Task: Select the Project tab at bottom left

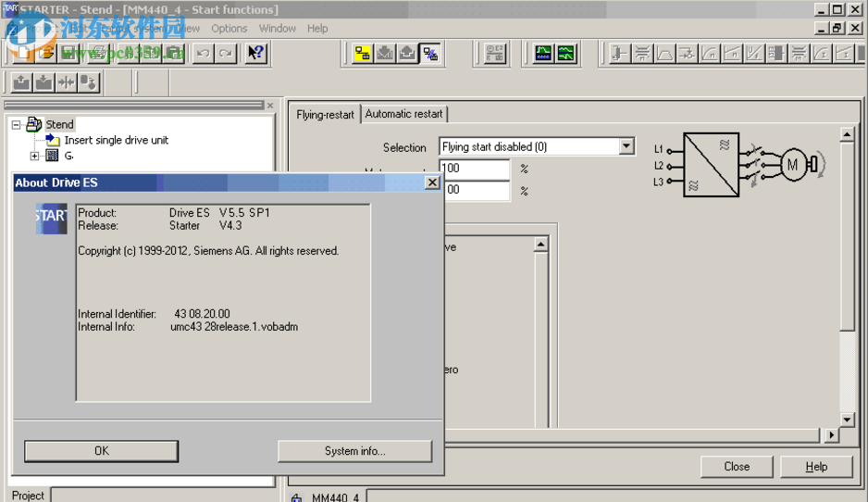Action: (x=28, y=496)
